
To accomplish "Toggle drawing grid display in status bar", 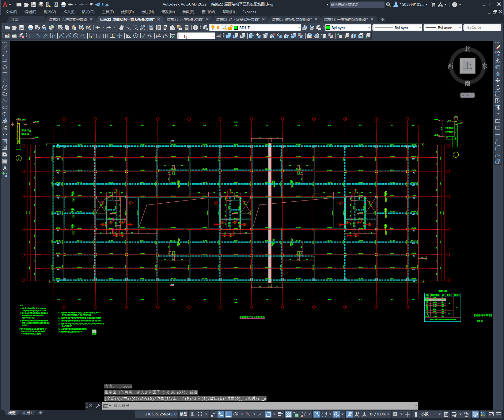I will pyautogui.click(x=192, y=414).
